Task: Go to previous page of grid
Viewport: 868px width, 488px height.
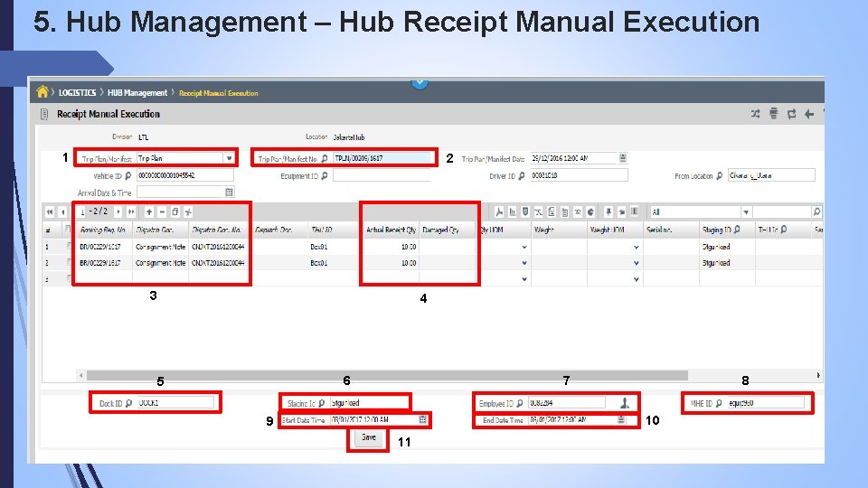Action: click(x=63, y=211)
